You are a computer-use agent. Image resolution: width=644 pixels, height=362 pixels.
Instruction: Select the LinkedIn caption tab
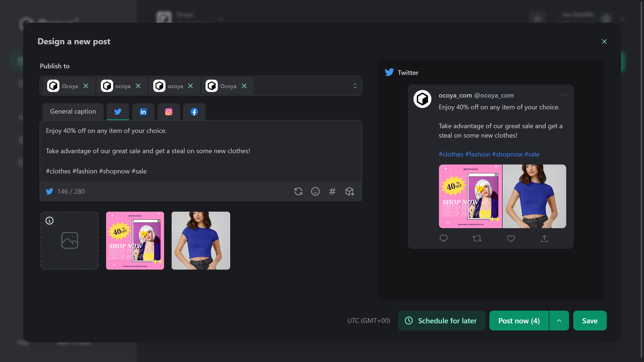click(143, 111)
